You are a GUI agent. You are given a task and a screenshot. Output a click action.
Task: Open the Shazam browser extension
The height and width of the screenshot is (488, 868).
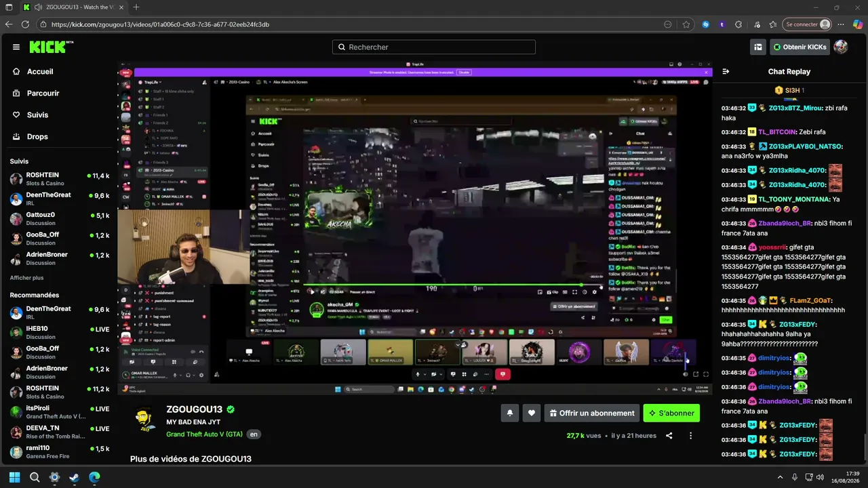705,24
